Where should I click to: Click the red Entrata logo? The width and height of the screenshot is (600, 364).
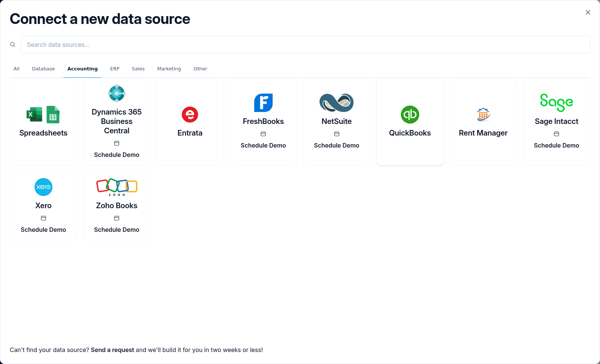[190, 115]
